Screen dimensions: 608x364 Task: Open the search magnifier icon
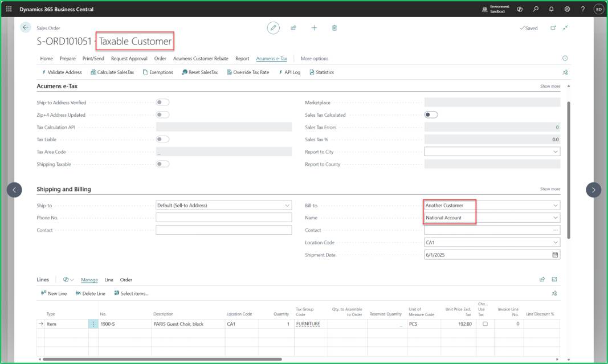point(536,9)
